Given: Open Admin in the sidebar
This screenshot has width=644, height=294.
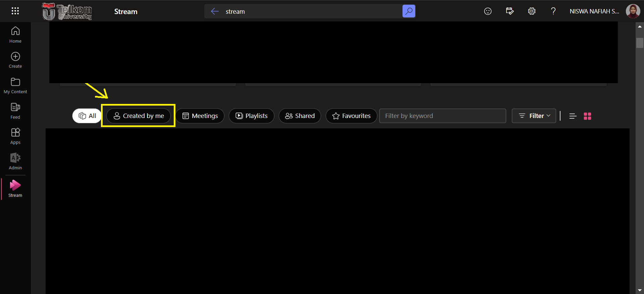Looking at the screenshot, I should click(x=15, y=162).
